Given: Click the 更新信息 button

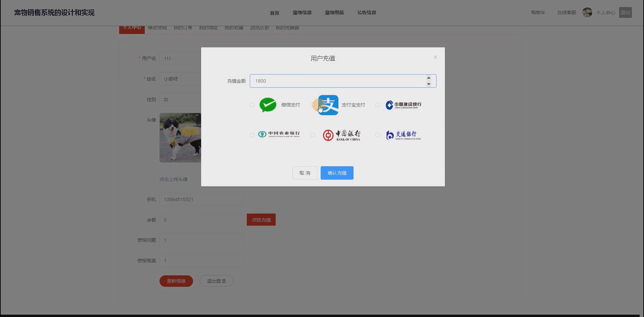Looking at the screenshot, I should (176, 281).
